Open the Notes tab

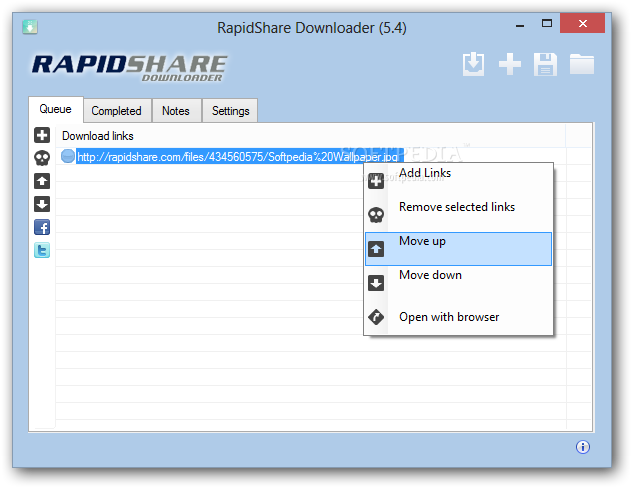[176, 110]
